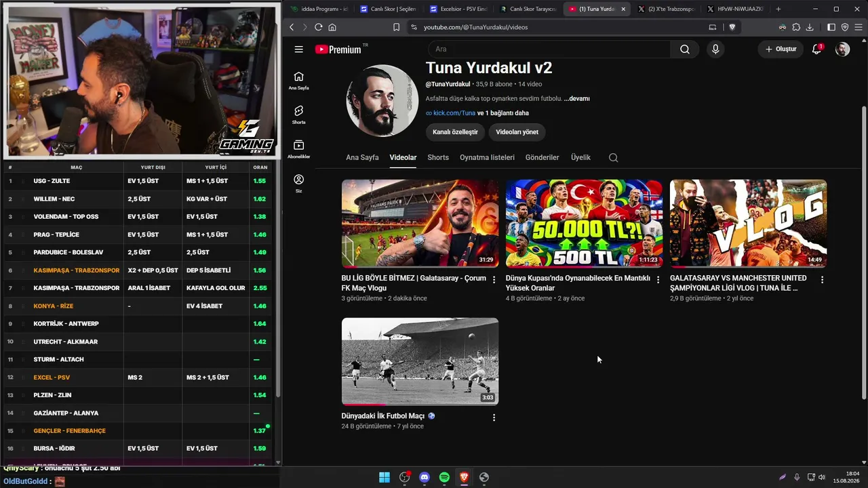
Task: Select the Videolar tab
Action: (403, 157)
